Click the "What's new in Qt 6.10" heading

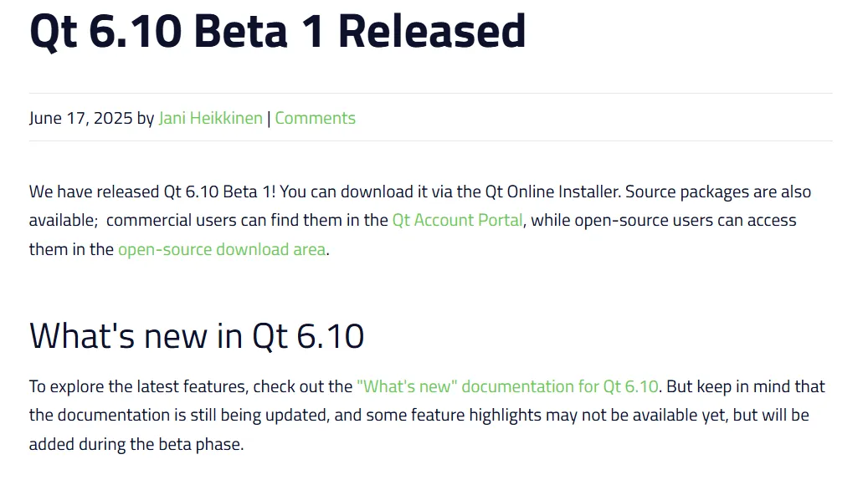point(197,335)
